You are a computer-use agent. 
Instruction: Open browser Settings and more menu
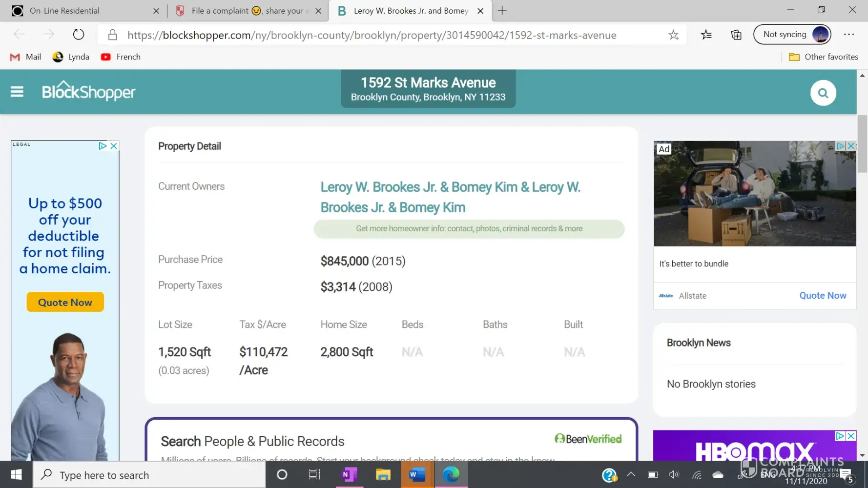(849, 35)
